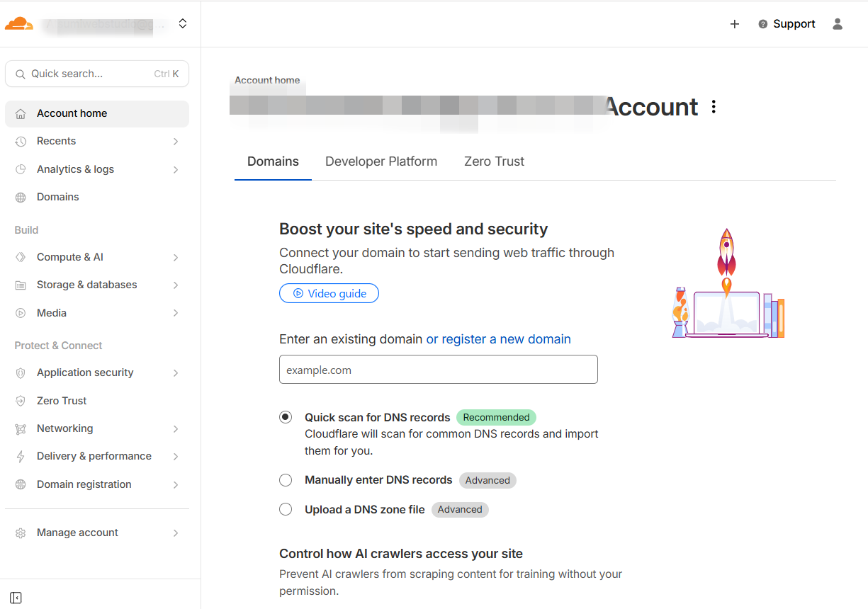Open the user profile icon
Screen dimensions: 868x609
pyautogui.click(x=838, y=24)
